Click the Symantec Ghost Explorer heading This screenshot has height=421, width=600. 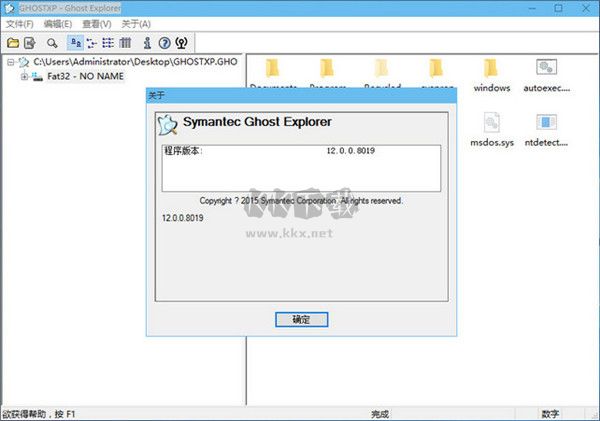pyautogui.click(x=257, y=122)
